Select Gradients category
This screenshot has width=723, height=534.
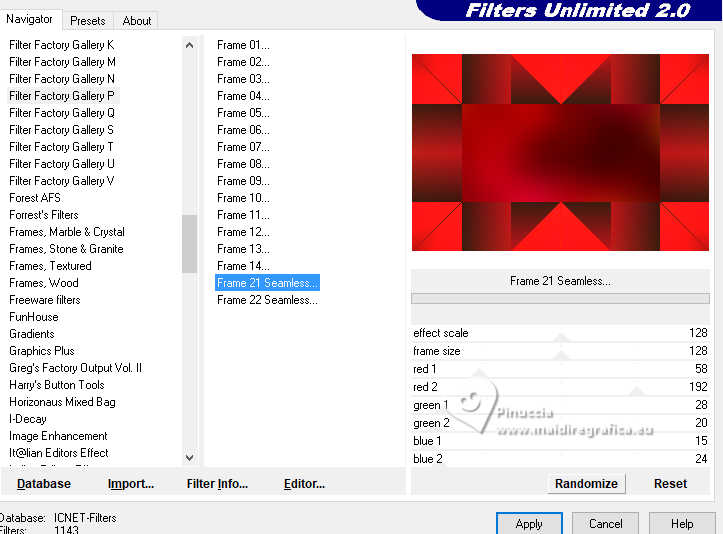click(32, 334)
